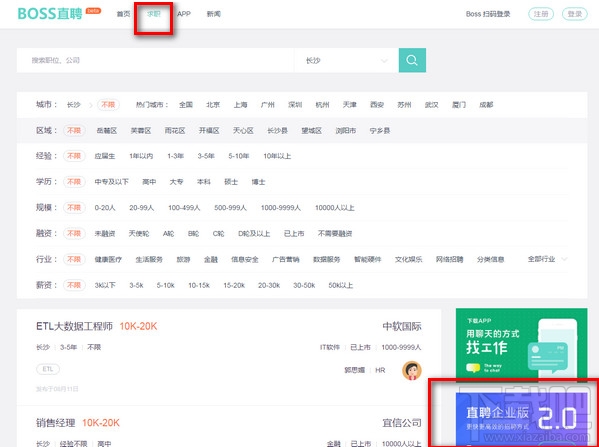599x447 pixels.
Task: Select 不限 in the 行业 row
Action: tap(74, 259)
